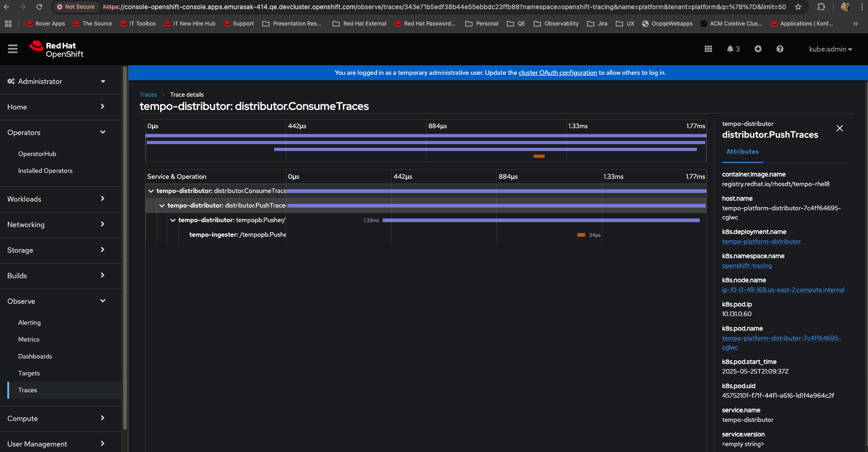This screenshot has height=452, width=868.
Task: Open the Rover Apps bookmark
Action: [46, 24]
